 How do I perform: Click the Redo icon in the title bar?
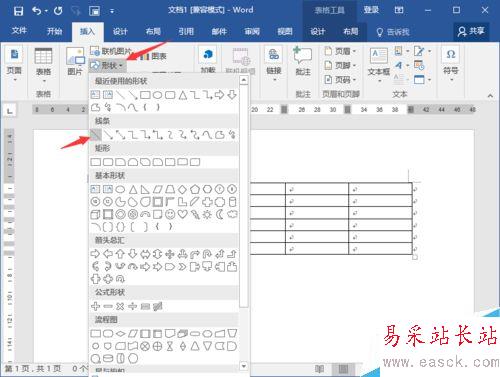pyautogui.click(x=58, y=11)
